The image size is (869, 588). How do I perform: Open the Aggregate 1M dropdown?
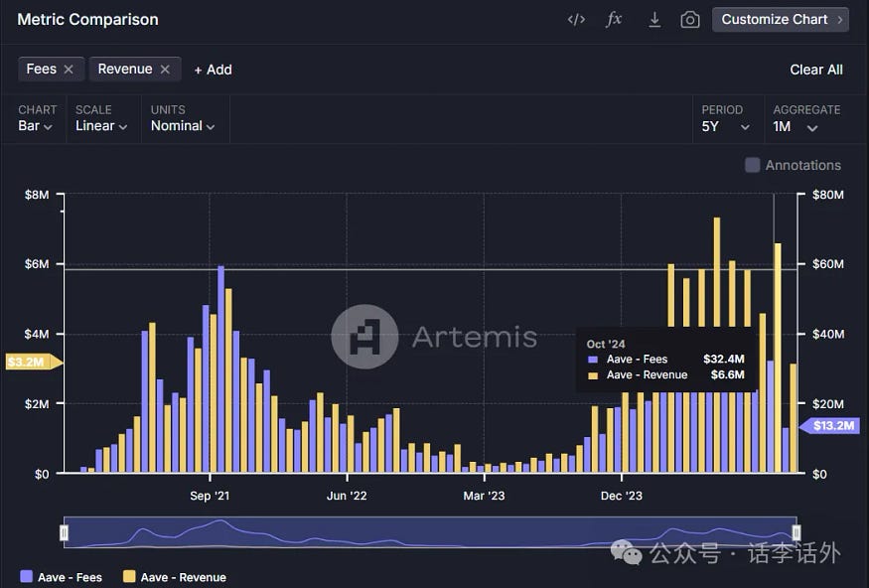(x=796, y=127)
